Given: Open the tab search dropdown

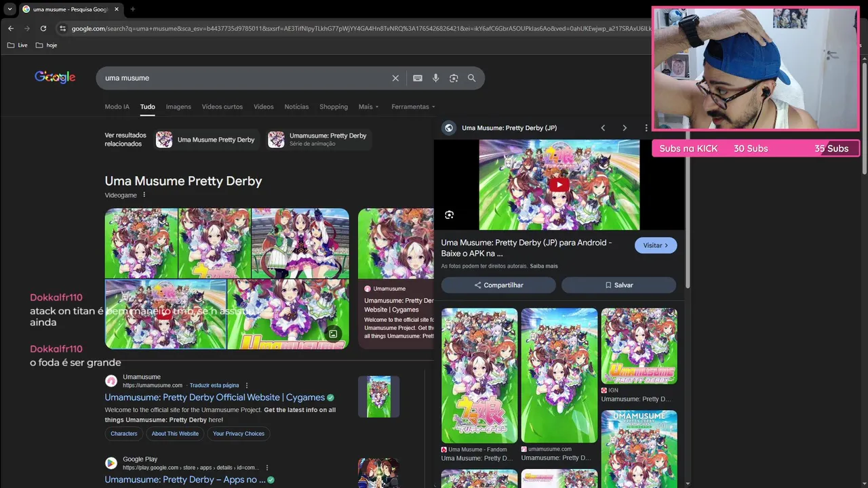Looking at the screenshot, I should tap(9, 9).
